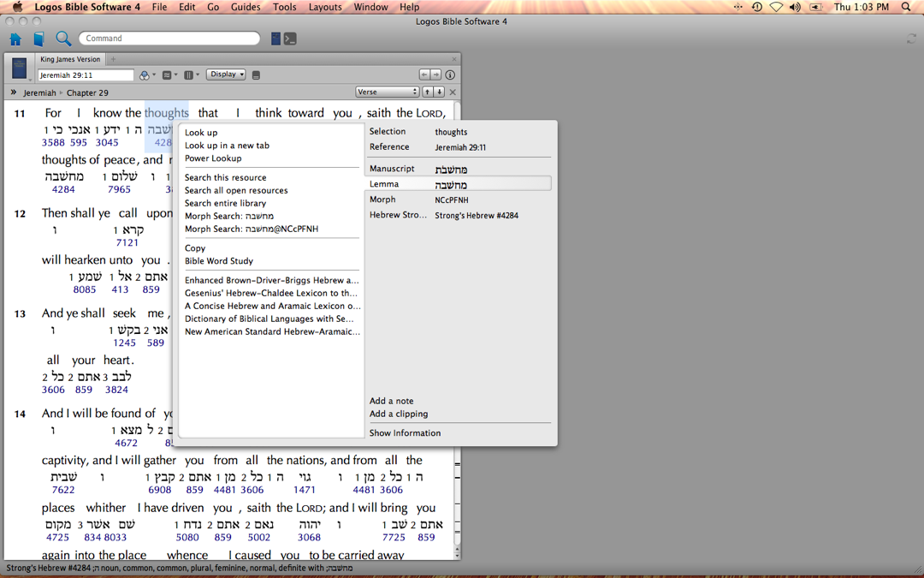Open Dictionary of Biblical Languages entry
924x578 pixels.
tap(269, 319)
